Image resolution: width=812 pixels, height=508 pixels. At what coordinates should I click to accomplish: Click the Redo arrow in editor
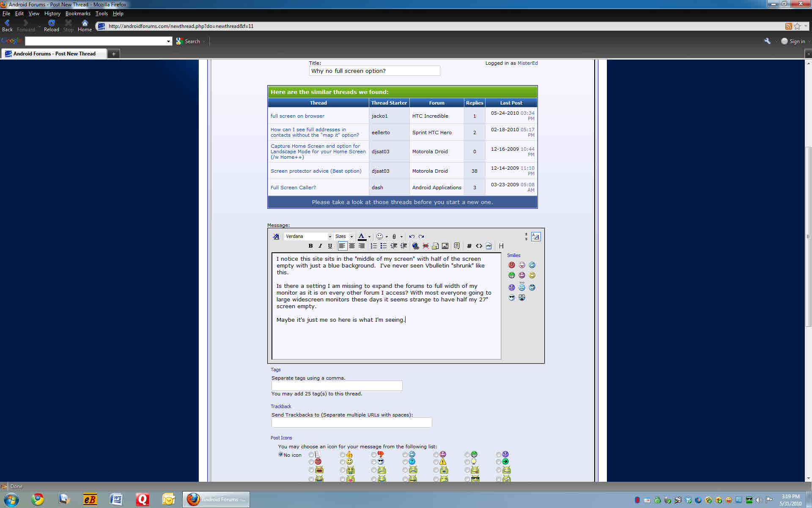421,237
